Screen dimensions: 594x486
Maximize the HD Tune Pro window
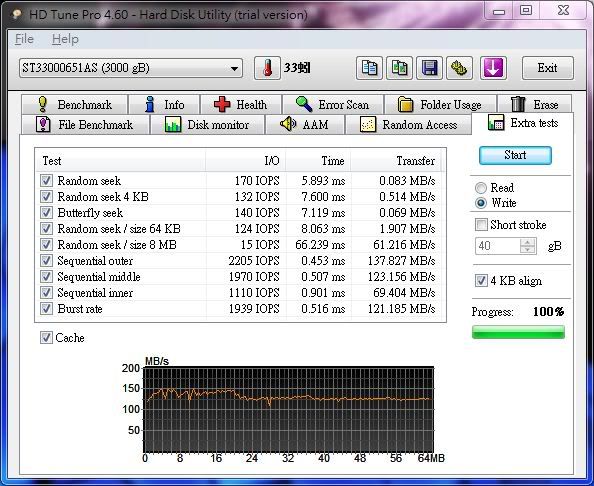click(x=526, y=10)
